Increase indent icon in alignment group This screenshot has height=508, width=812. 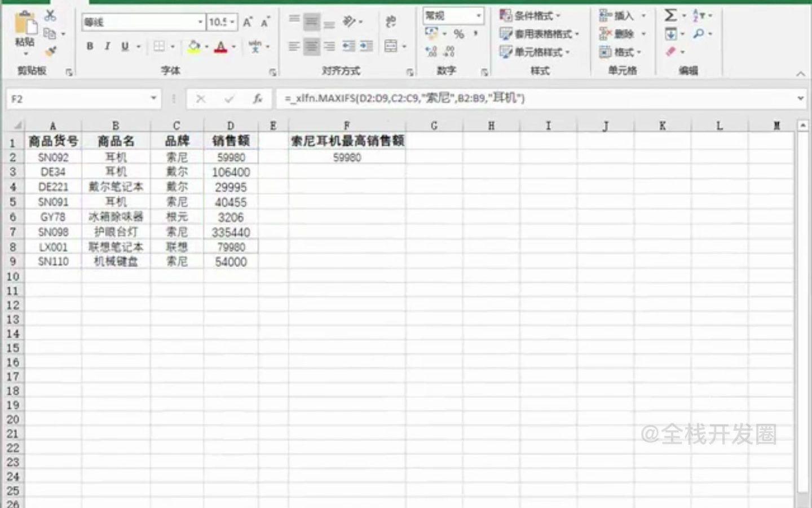point(367,46)
